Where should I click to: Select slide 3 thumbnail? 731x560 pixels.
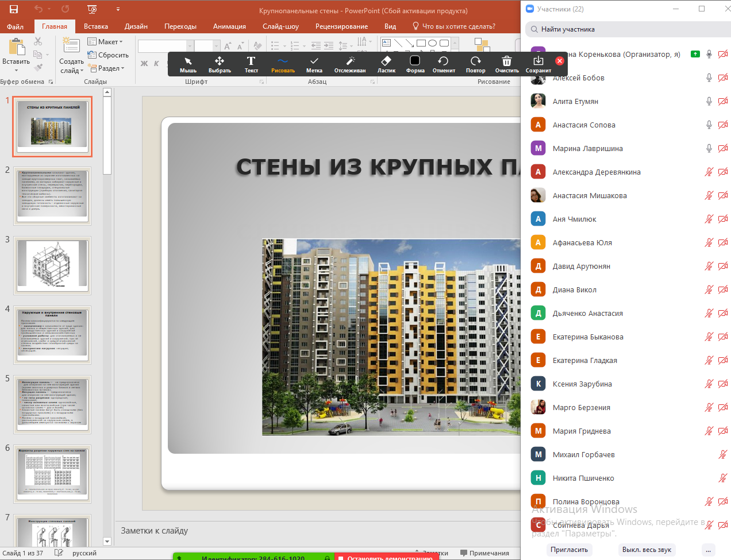[52, 266]
